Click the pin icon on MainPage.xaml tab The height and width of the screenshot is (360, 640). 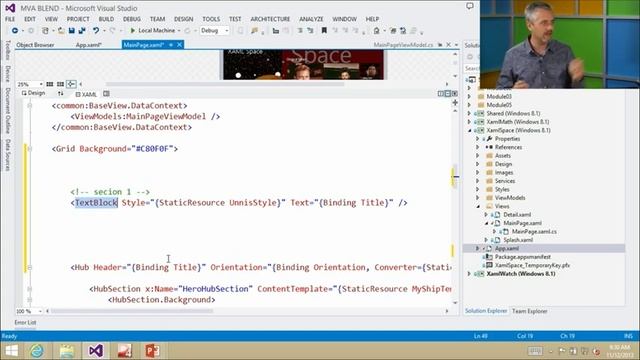click(171, 45)
